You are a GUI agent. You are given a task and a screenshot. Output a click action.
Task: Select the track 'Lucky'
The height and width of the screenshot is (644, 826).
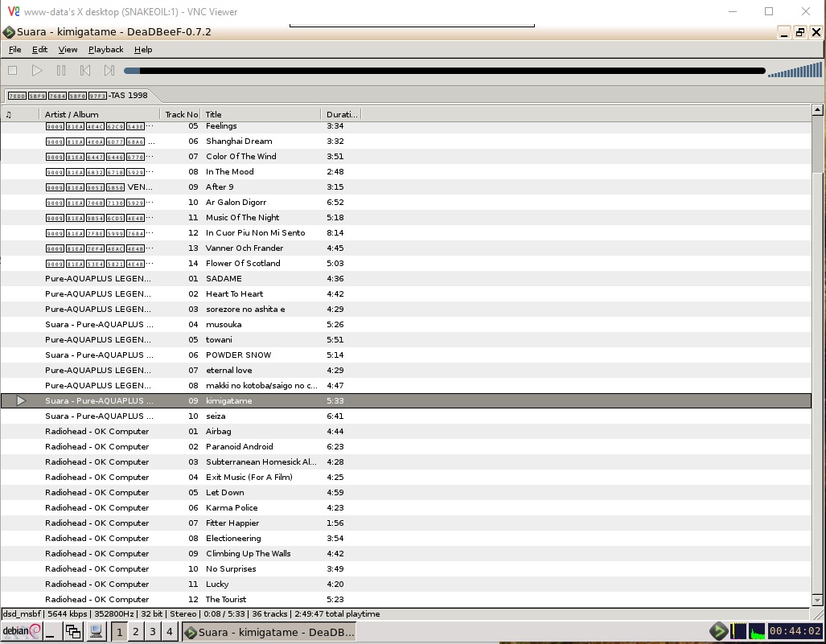[x=405, y=584]
